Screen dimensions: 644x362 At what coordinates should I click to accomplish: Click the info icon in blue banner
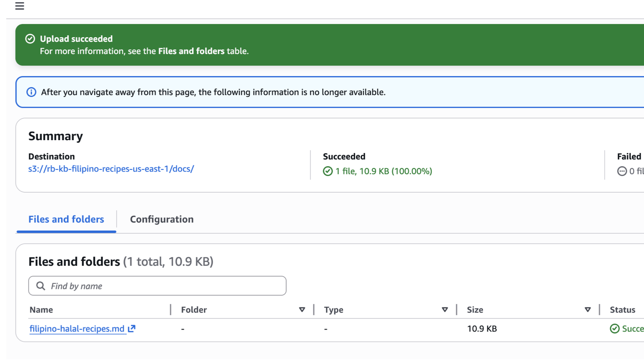pyautogui.click(x=31, y=92)
